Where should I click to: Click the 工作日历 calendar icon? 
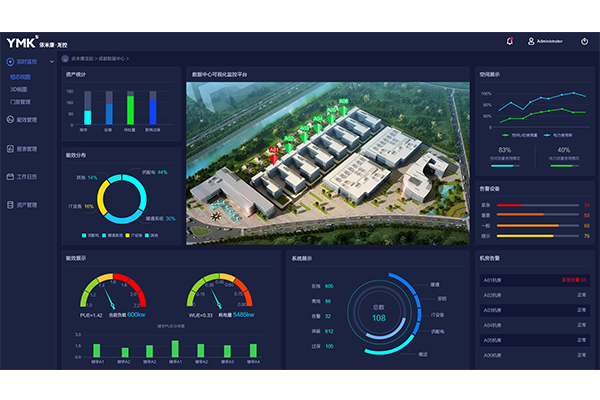9,177
